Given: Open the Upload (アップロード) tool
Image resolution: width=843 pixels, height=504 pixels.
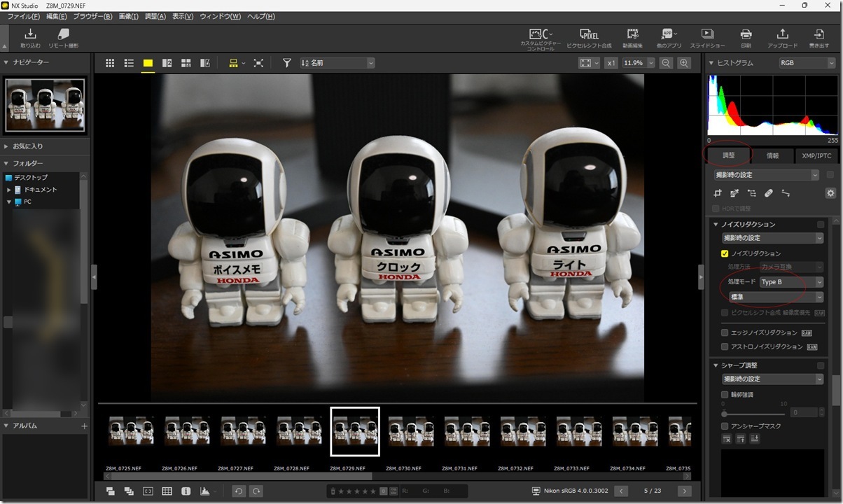Looking at the screenshot, I should pos(782,37).
